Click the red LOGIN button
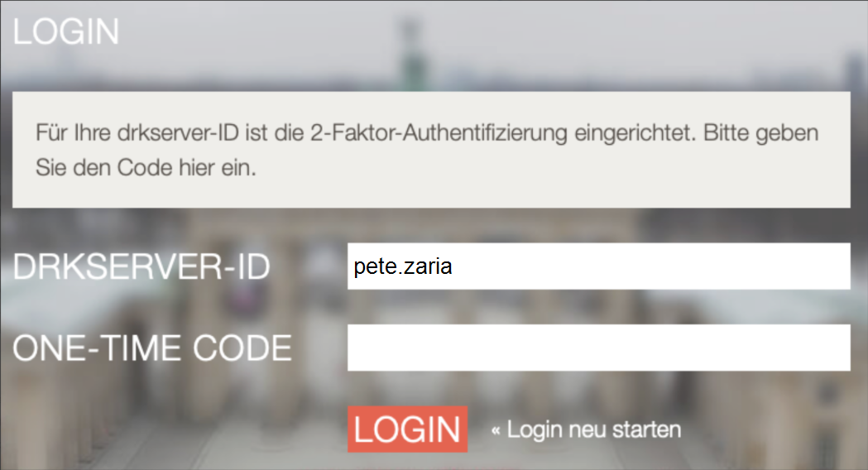The width and height of the screenshot is (868, 470). 407,429
